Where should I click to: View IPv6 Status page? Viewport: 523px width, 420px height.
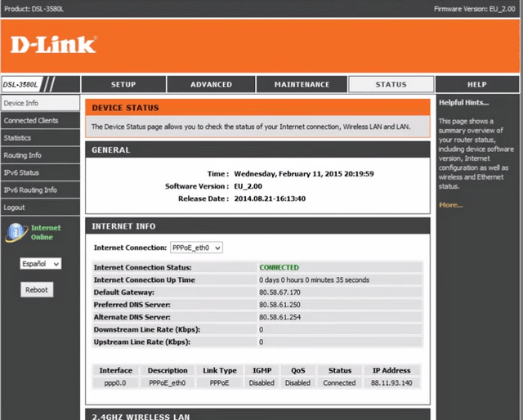pyautogui.click(x=40, y=172)
